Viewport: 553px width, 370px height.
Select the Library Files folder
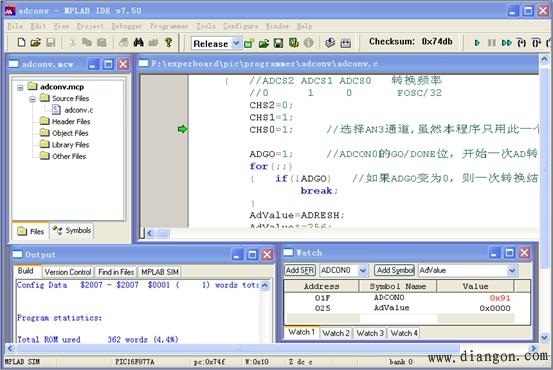tap(65, 145)
